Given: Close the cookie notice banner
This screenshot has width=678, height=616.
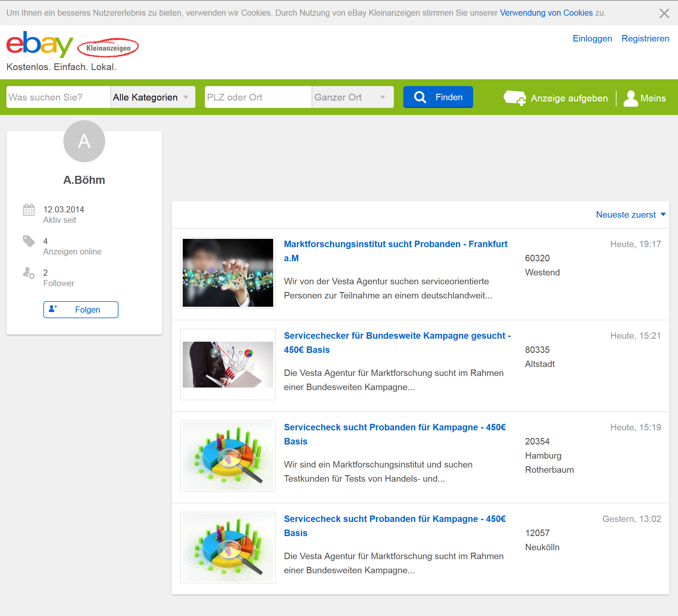Looking at the screenshot, I should [664, 14].
